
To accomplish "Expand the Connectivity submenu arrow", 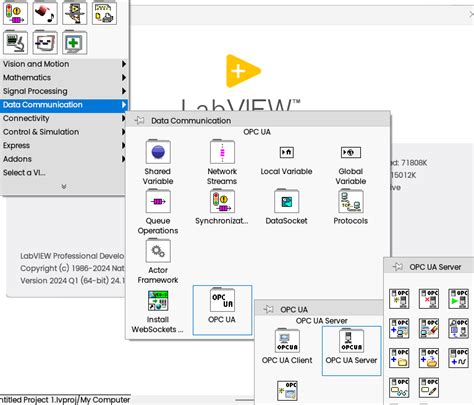I will pyautogui.click(x=124, y=118).
